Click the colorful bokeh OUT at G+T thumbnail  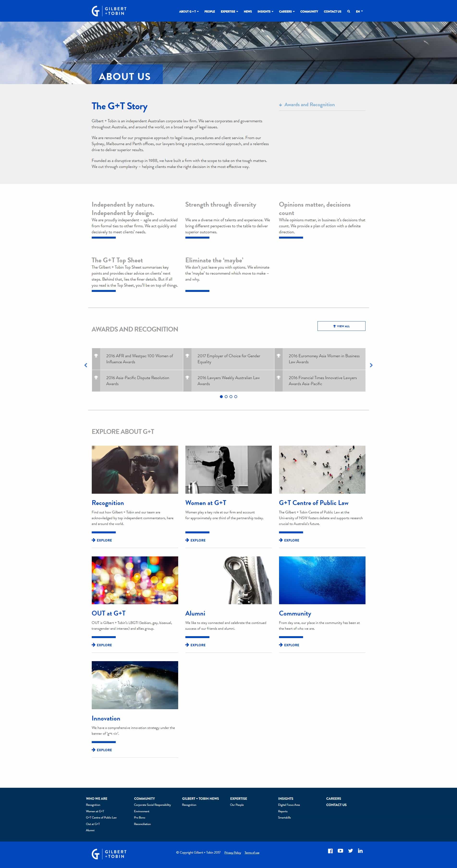click(x=135, y=580)
